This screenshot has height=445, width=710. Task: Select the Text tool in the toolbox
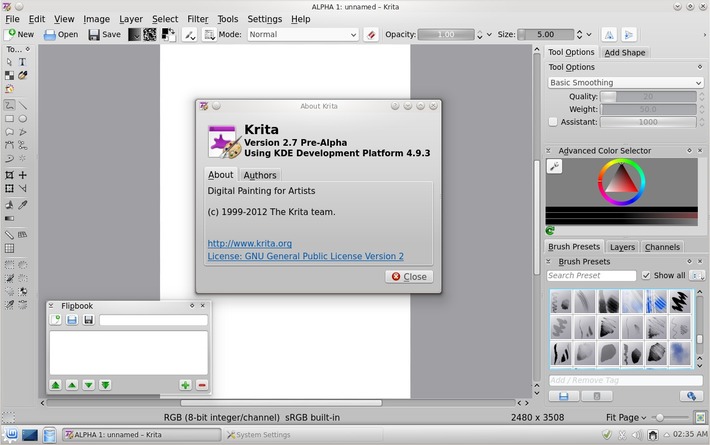coord(23,62)
